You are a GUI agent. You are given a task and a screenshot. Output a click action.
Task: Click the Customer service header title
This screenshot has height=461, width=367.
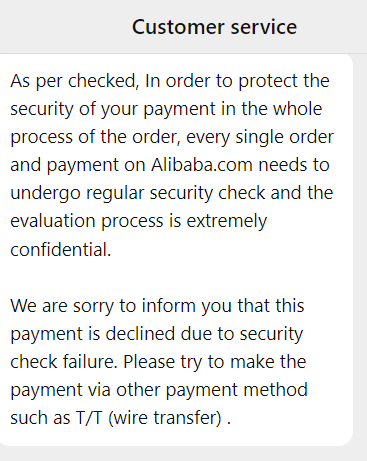[214, 27]
